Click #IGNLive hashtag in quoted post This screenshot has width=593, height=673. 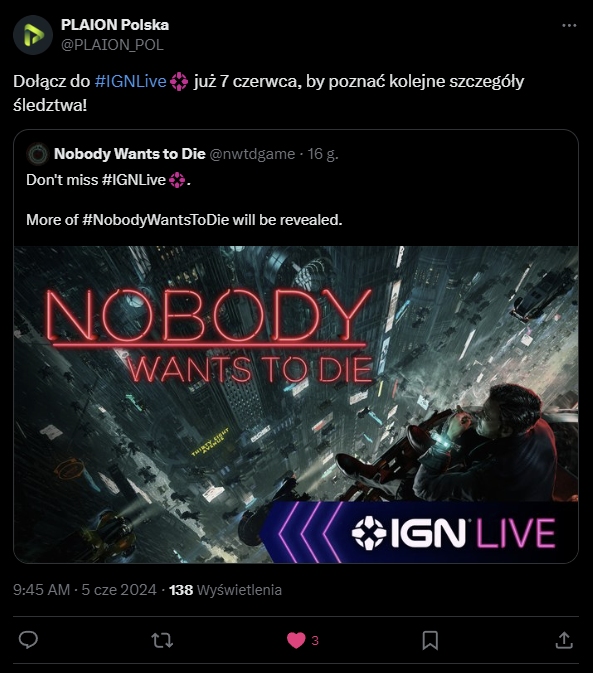pos(133,180)
